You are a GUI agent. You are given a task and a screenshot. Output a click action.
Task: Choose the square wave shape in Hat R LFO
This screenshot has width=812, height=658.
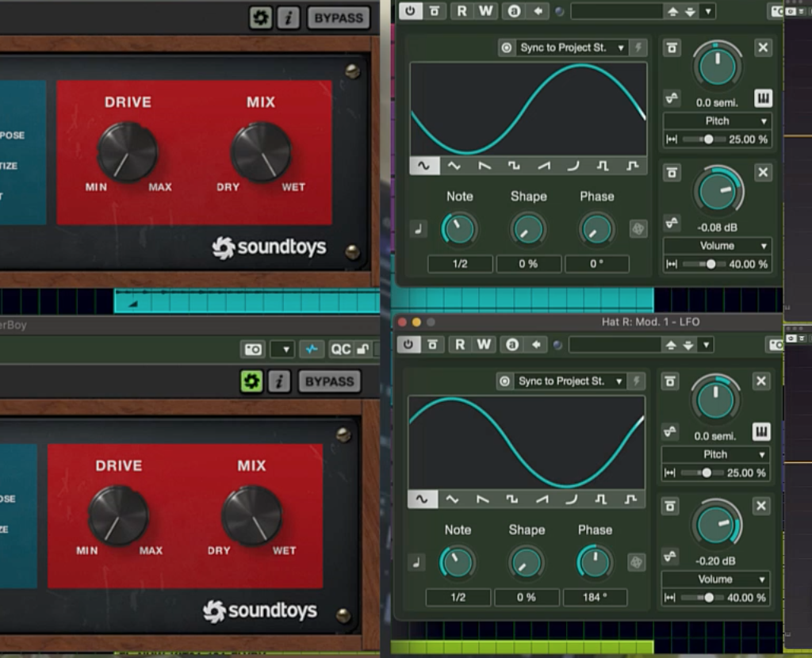(x=512, y=499)
